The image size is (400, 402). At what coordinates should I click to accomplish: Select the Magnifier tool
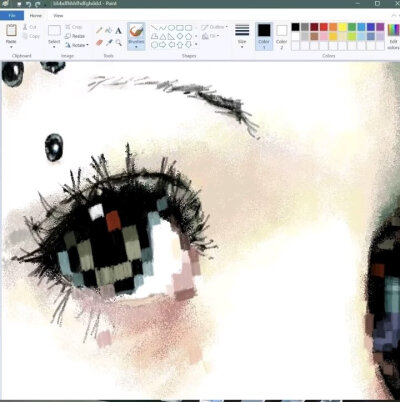pyautogui.click(x=118, y=43)
